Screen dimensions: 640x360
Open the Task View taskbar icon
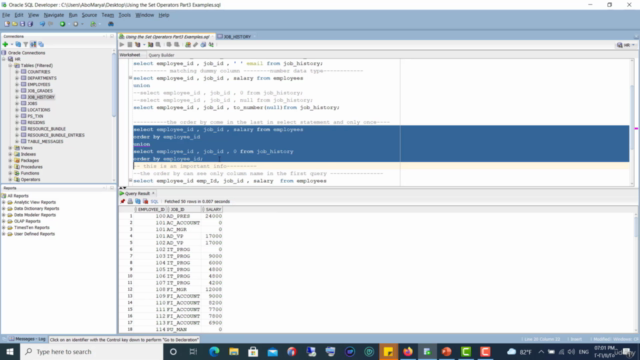[x=193, y=351]
